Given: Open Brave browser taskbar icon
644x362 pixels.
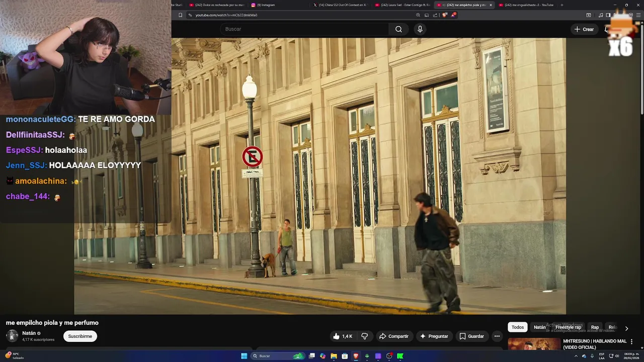Looking at the screenshot, I should (x=356, y=356).
